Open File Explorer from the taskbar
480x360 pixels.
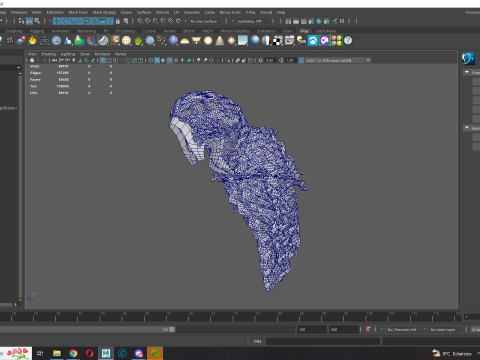pos(57,353)
